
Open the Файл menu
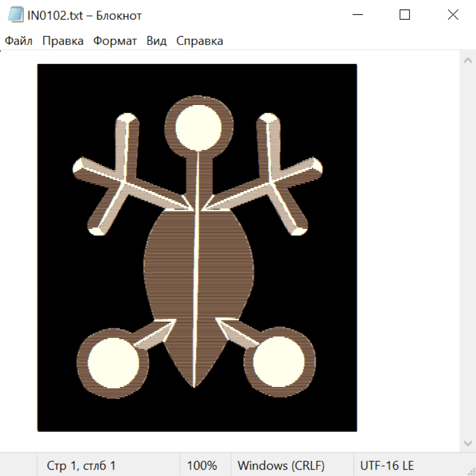click(x=19, y=41)
